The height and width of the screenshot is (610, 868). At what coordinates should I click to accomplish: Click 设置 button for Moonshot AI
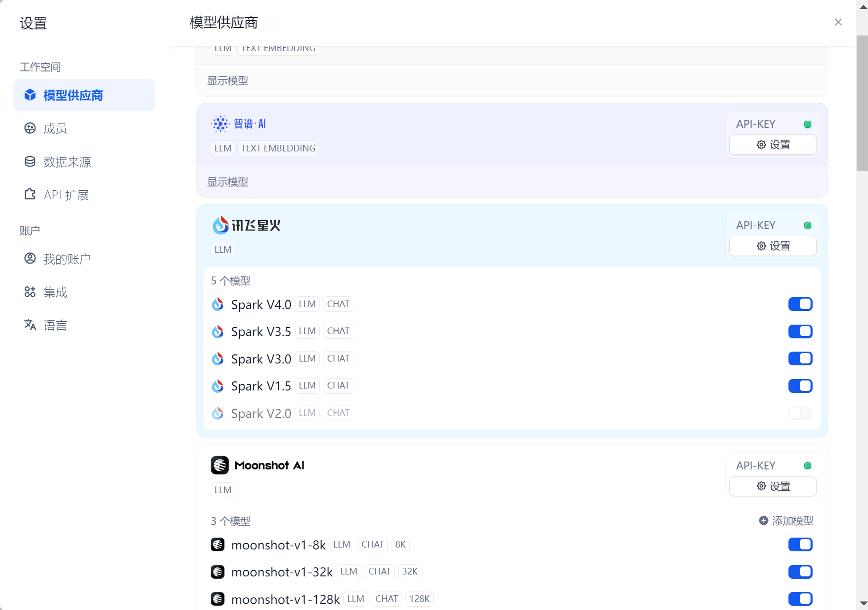click(x=773, y=486)
